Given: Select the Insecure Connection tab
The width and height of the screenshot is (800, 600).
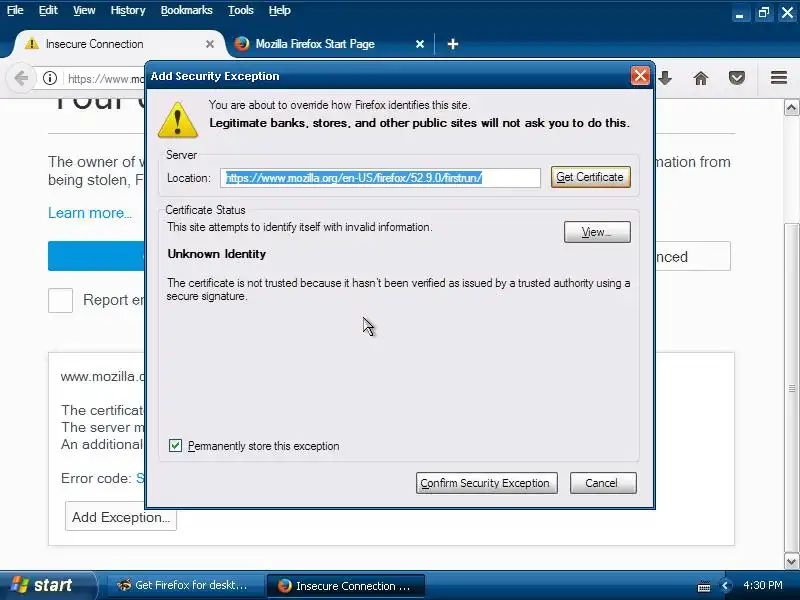Looking at the screenshot, I should tap(115, 44).
